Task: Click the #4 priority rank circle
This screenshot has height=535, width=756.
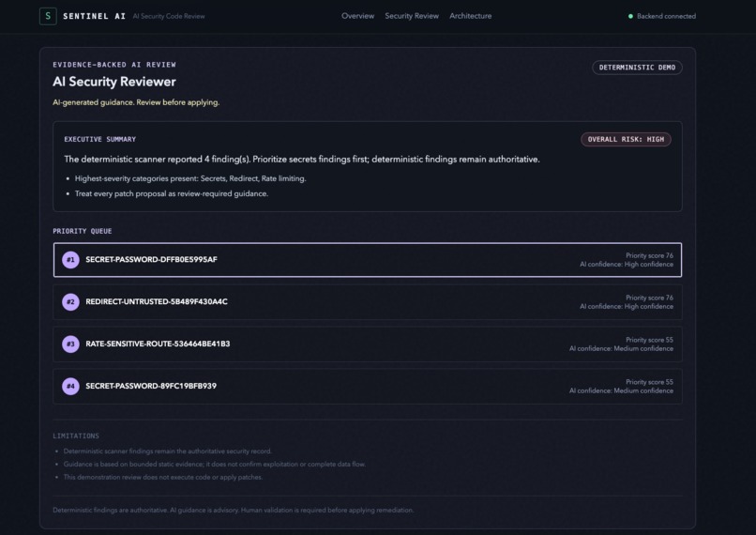Action: click(70, 386)
